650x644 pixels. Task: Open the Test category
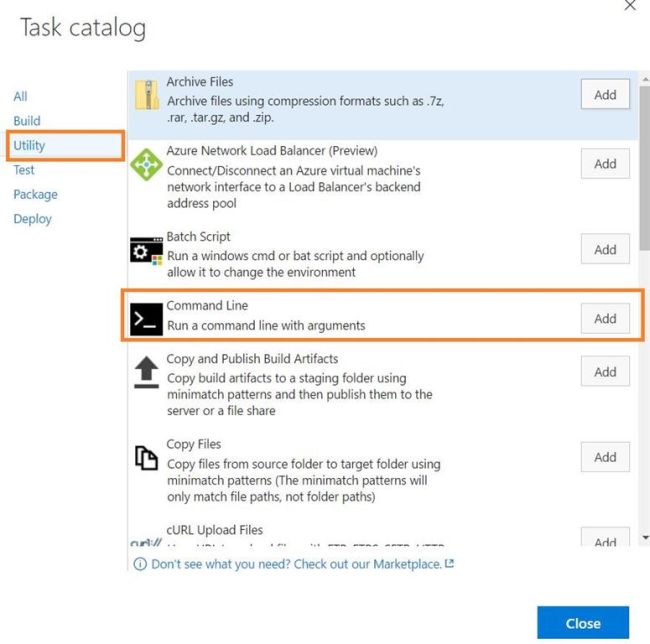coord(24,170)
